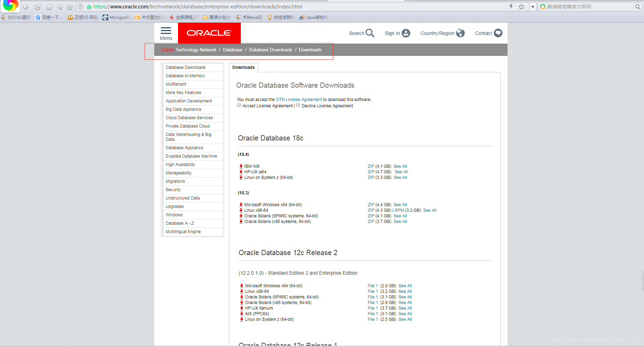The height and width of the screenshot is (347, 644).
Task: Click download icon for AIX (PPC64)
Action: pyautogui.click(x=242, y=314)
